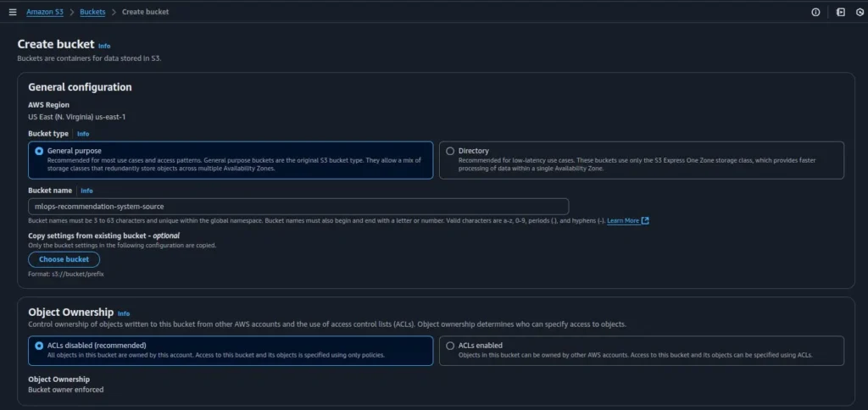Open the info panel circle icon

(x=815, y=12)
